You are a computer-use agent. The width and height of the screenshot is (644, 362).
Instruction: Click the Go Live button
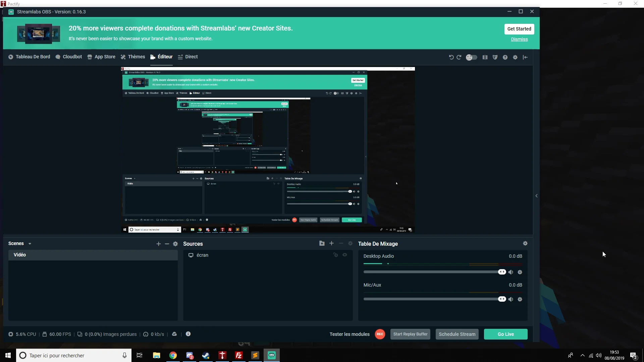pyautogui.click(x=505, y=335)
